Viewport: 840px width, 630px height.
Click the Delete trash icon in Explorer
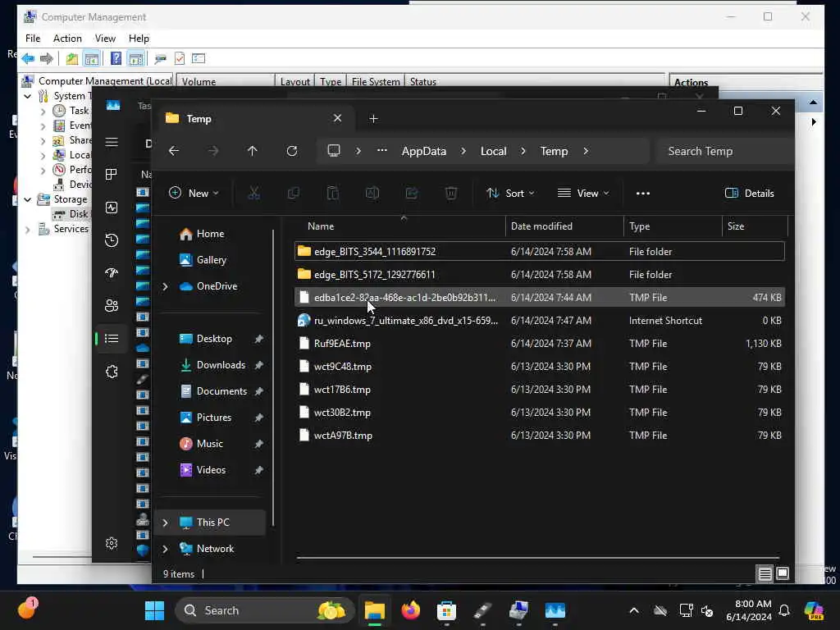451,194
